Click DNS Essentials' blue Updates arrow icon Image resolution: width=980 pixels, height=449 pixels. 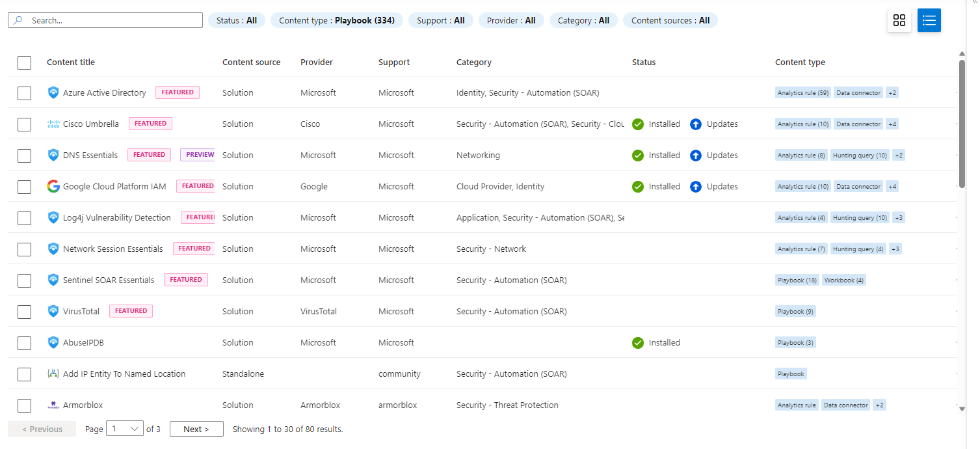coord(696,155)
